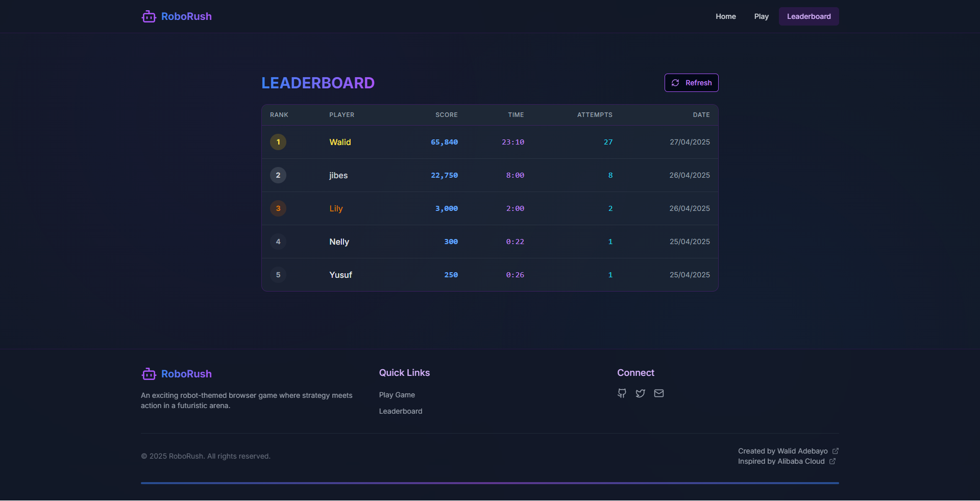The image size is (980, 501).
Task: Click Yusuf's score of 250
Action: 451,275
